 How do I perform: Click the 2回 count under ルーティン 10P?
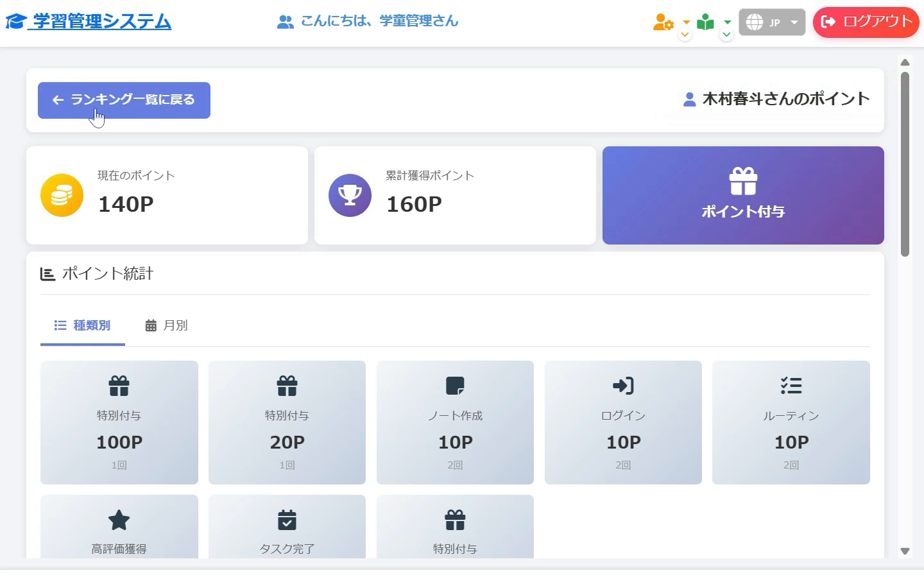[x=791, y=465]
